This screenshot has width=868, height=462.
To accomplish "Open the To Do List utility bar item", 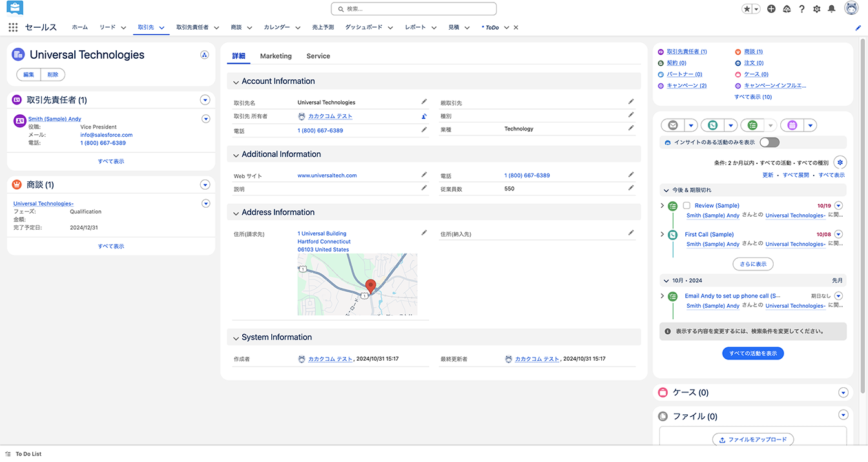I will pos(23,454).
